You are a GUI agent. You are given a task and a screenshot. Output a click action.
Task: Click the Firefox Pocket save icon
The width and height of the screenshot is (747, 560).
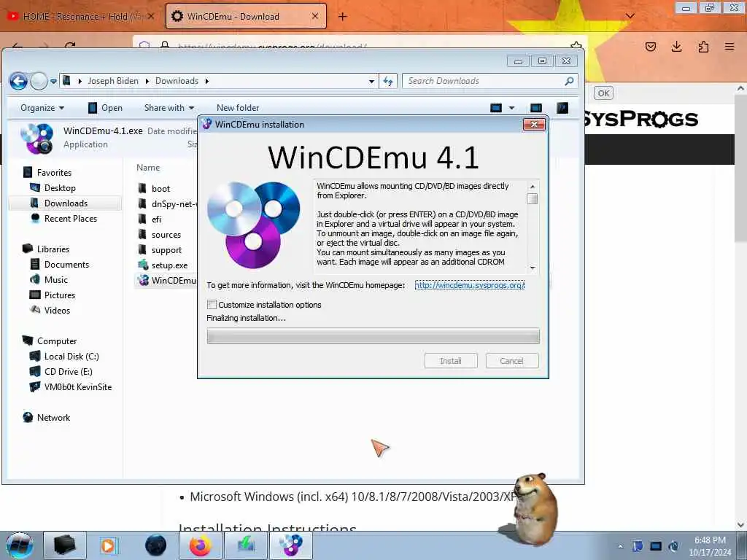tap(650, 47)
